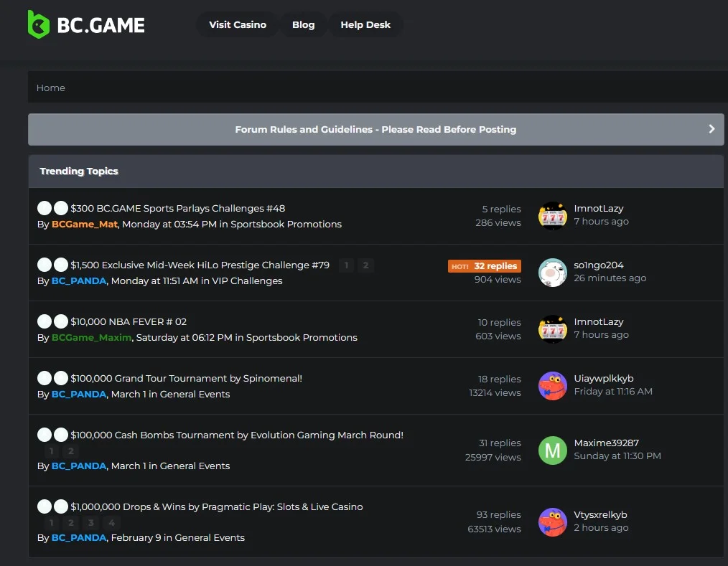Click the chevron arrow on rules banner

[x=711, y=129]
